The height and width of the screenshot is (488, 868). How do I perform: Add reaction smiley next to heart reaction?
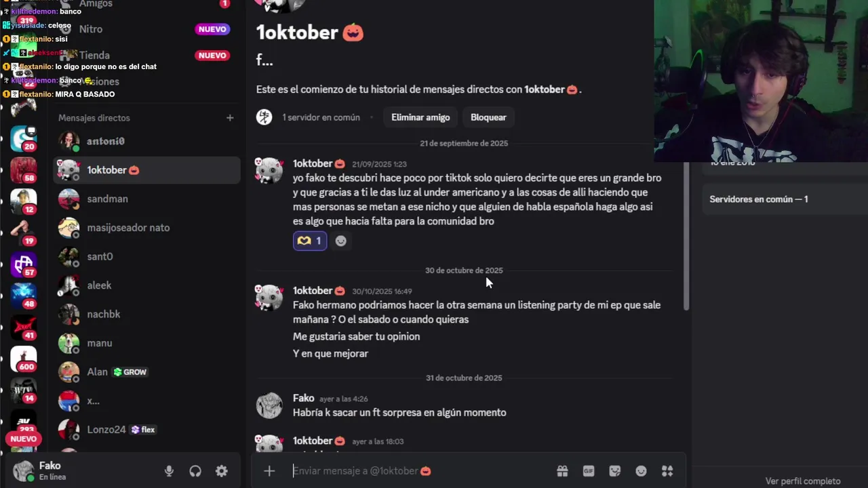(341, 241)
